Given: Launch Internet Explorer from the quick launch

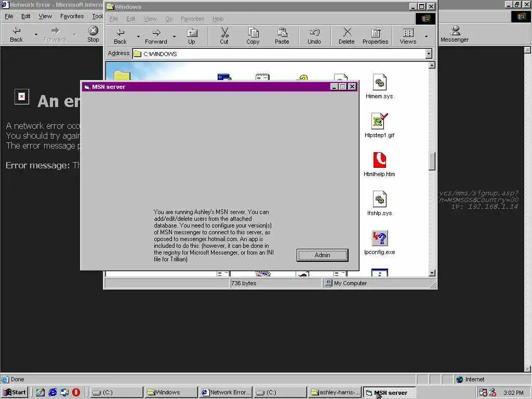Looking at the screenshot, I should coord(52,392).
